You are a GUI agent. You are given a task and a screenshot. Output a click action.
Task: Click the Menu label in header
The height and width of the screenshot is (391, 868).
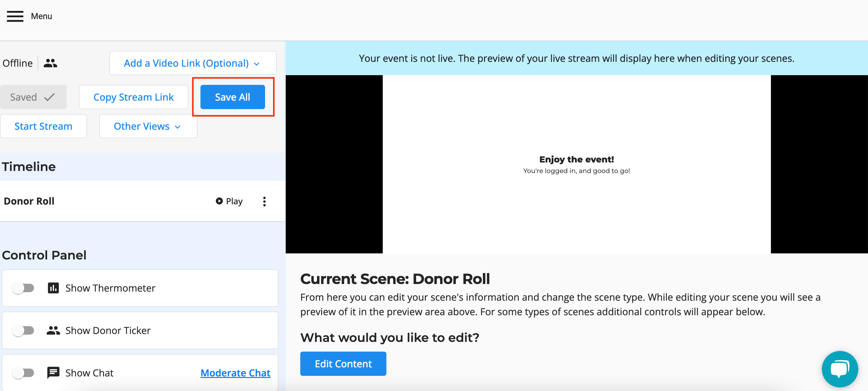[x=41, y=16]
